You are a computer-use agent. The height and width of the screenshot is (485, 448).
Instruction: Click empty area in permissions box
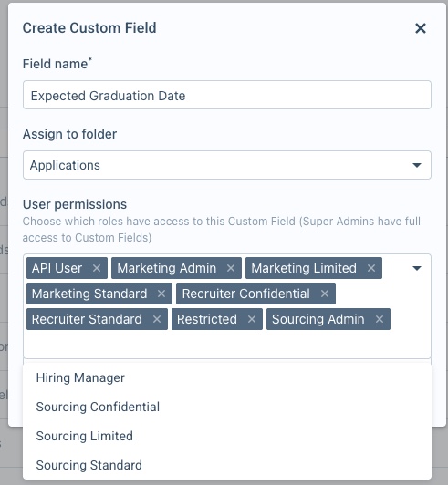pyautogui.click(x=227, y=344)
